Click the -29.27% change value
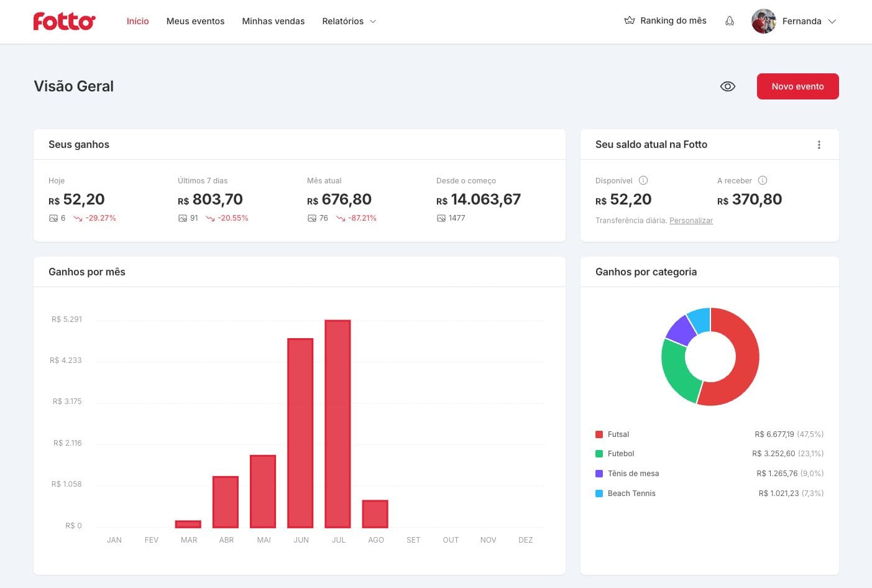 pyautogui.click(x=101, y=218)
